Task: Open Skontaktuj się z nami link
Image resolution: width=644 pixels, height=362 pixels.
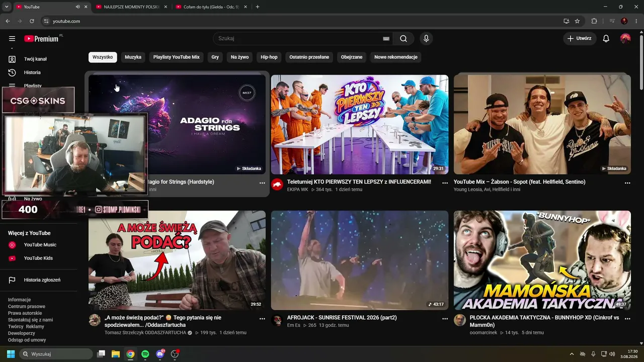Action: pyautogui.click(x=31, y=320)
